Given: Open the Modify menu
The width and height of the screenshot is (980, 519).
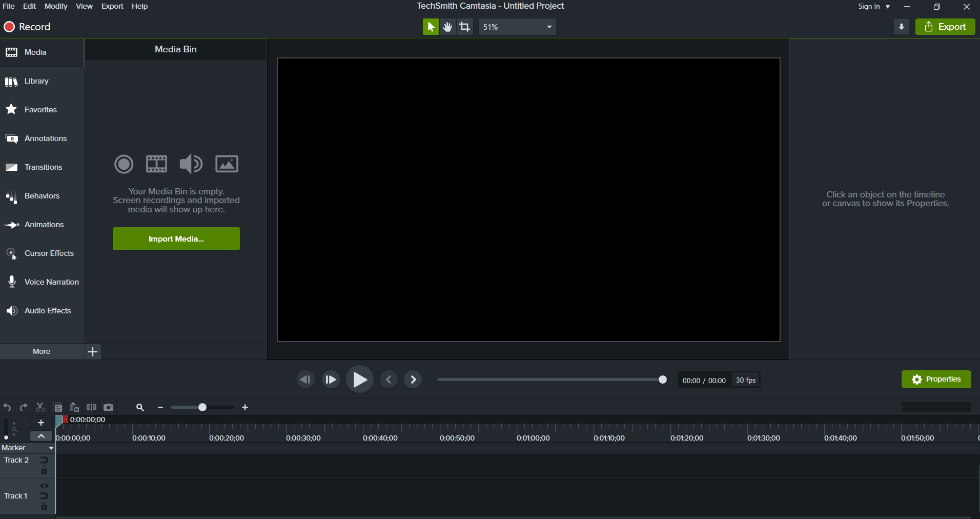Looking at the screenshot, I should [56, 6].
